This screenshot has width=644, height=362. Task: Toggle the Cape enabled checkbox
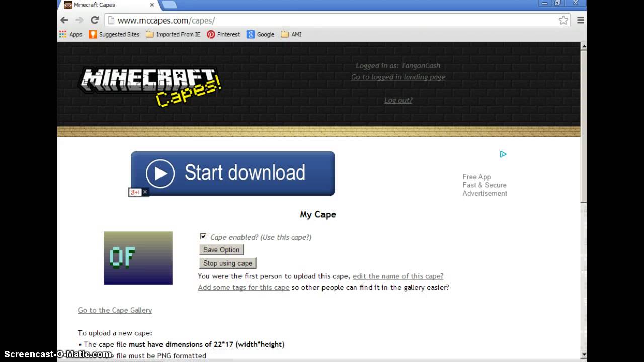203,236
